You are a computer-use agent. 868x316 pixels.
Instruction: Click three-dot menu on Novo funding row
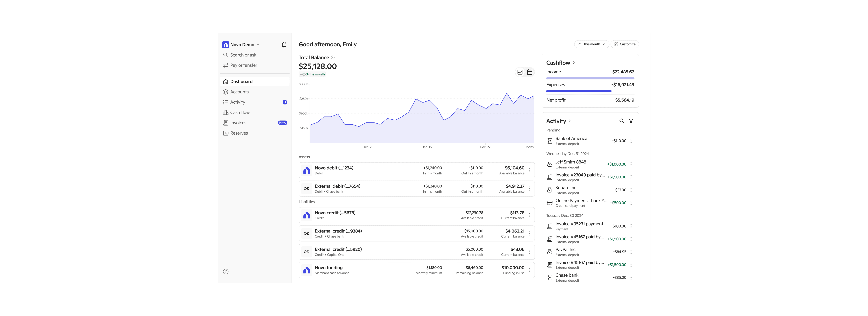(529, 270)
